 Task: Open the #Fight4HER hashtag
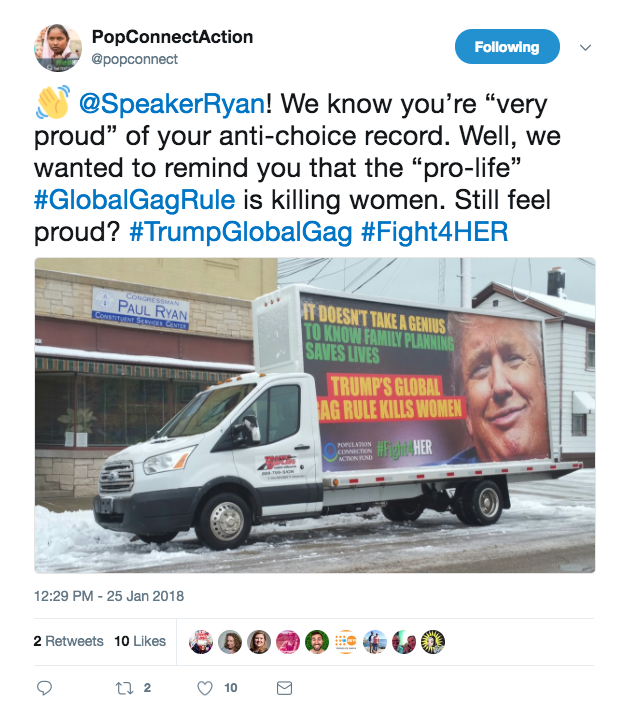click(x=434, y=232)
